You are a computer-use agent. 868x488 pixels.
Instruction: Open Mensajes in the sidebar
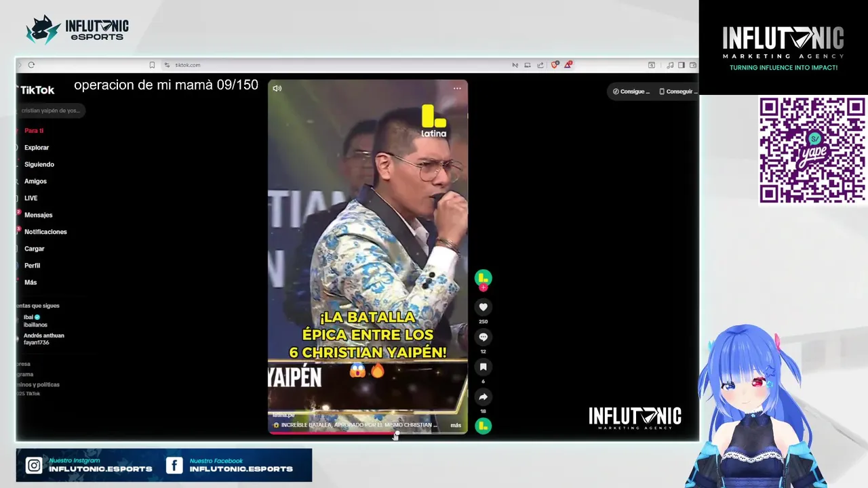[x=38, y=215]
